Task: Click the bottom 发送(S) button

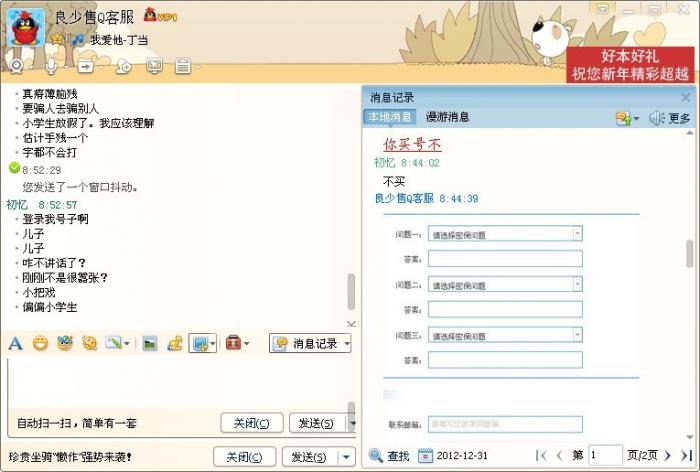Action: coord(309,457)
